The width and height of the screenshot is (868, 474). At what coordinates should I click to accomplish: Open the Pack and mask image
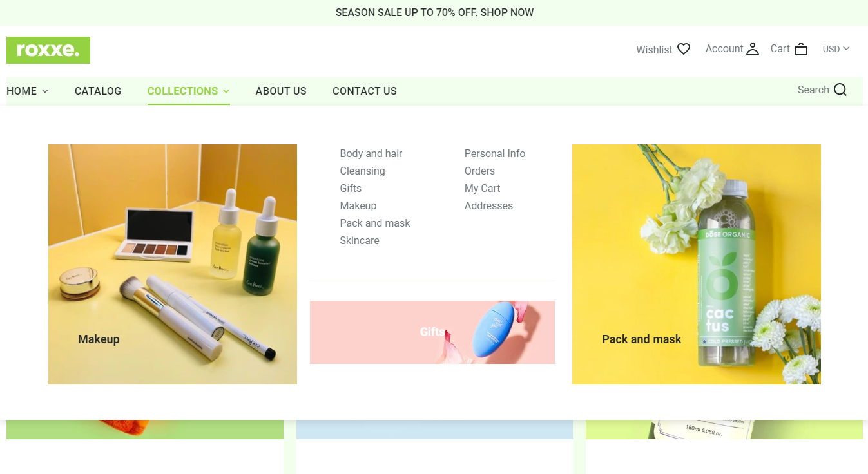[x=697, y=264]
